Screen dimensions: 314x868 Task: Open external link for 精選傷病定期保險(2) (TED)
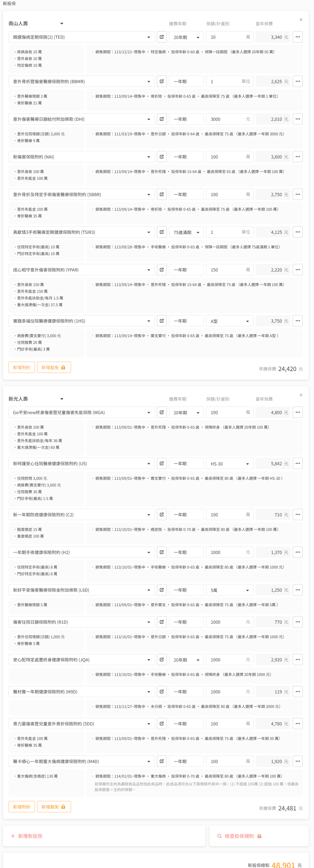[162, 37]
